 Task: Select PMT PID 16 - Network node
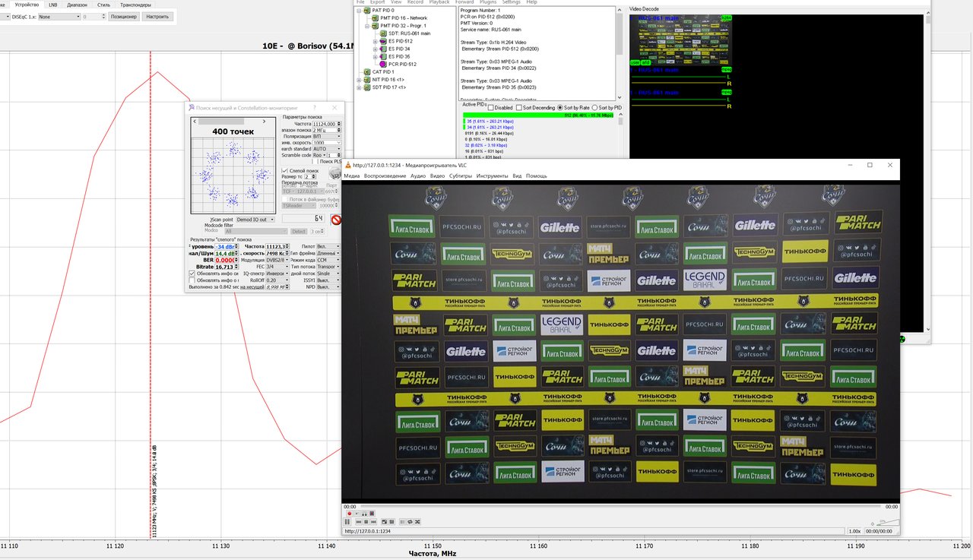[x=404, y=18]
